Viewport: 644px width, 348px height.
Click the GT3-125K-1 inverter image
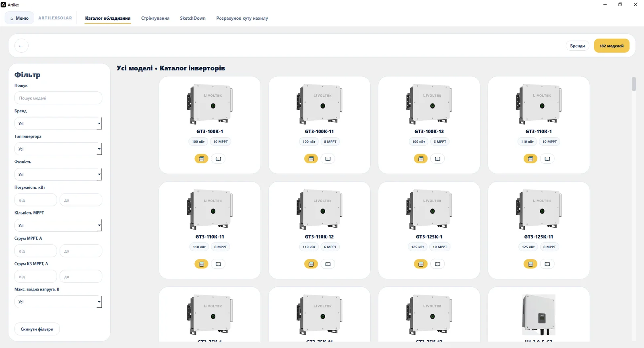click(429, 209)
